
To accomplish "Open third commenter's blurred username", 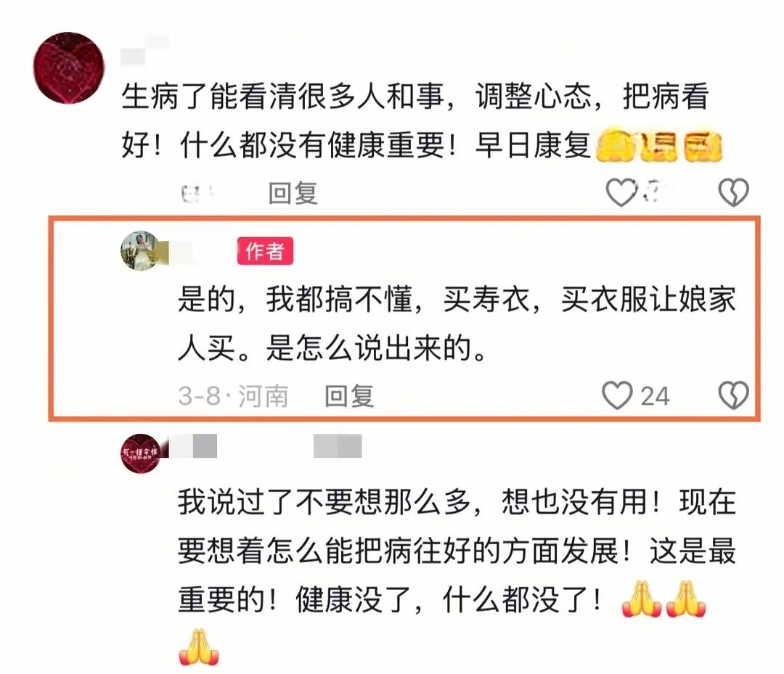I will tap(193, 445).
